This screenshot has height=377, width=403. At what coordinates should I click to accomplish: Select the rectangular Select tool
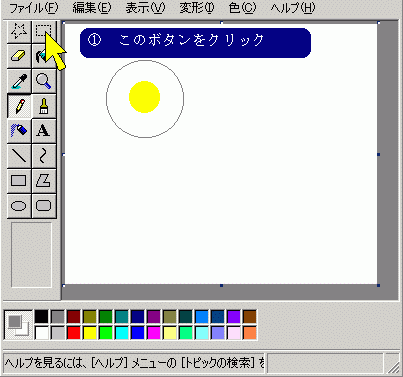(x=44, y=32)
